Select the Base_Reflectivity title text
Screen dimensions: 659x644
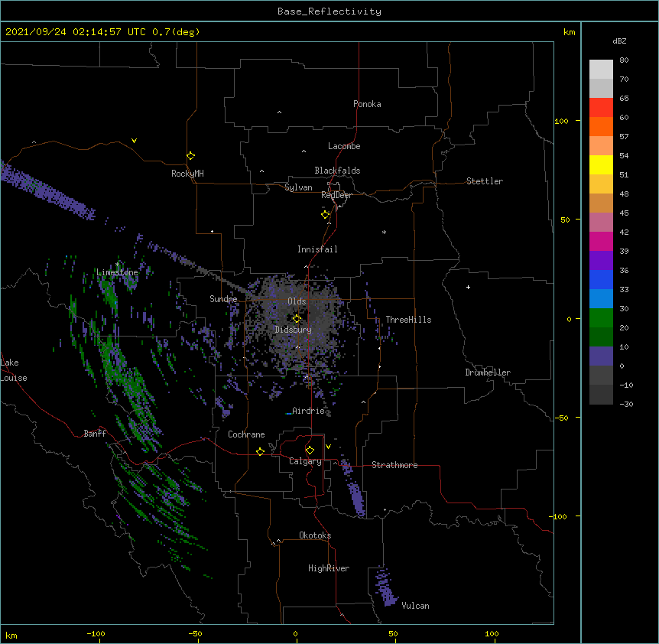(x=329, y=11)
